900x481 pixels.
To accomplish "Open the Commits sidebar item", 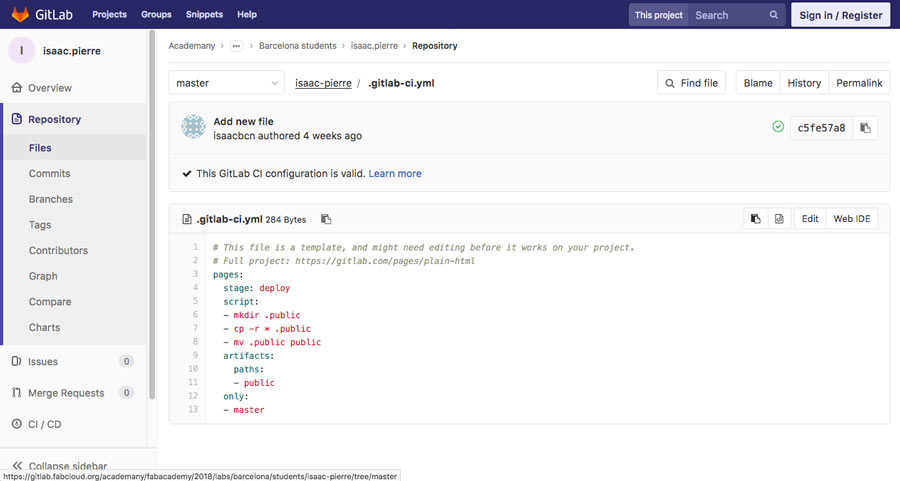I will (x=49, y=173).
